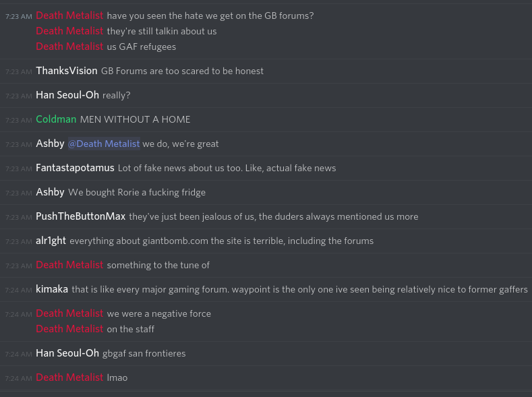Select the Fantastapotamus username
The height and width of the screenshot is (397, 532).
(75, 168)
